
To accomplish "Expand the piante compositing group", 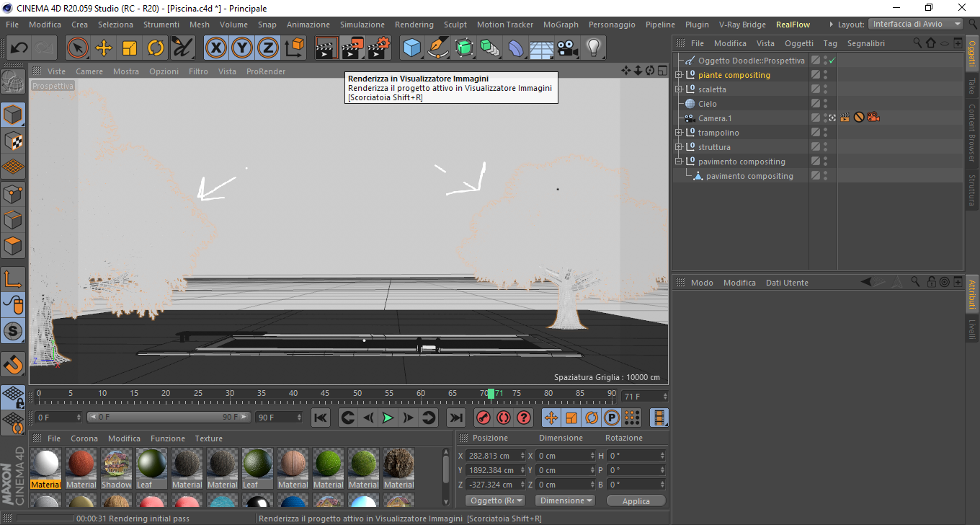I will tap(678, 75).
